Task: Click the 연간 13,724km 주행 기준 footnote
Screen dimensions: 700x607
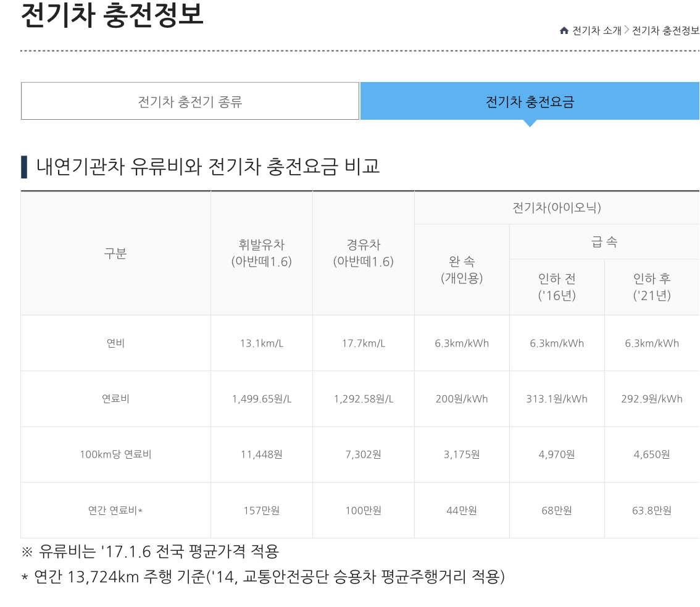Action: coord(263,577)
